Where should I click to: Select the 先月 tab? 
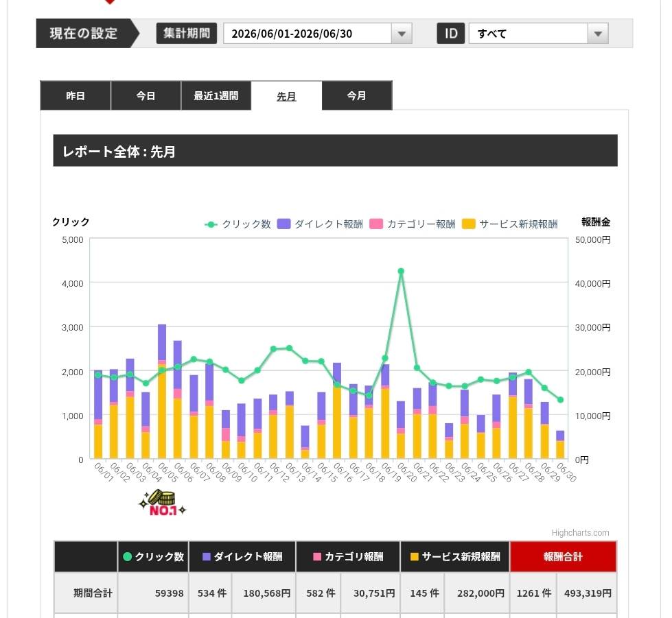pos(286,96)
